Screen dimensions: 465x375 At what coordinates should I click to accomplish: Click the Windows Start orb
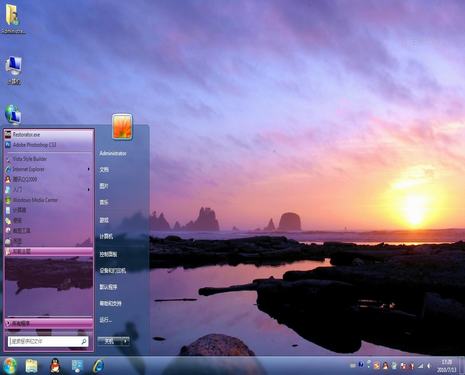click(x=10, y=366)
